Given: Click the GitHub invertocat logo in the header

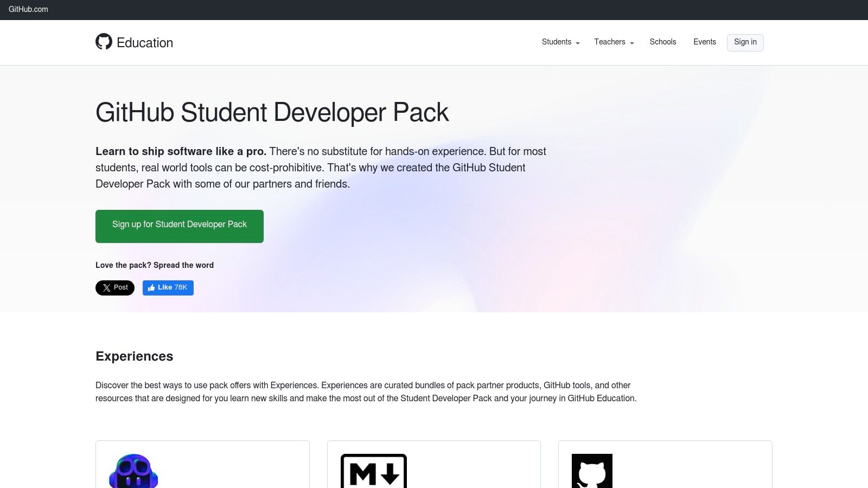Looking at the screenshot, I should coord(103,42).
